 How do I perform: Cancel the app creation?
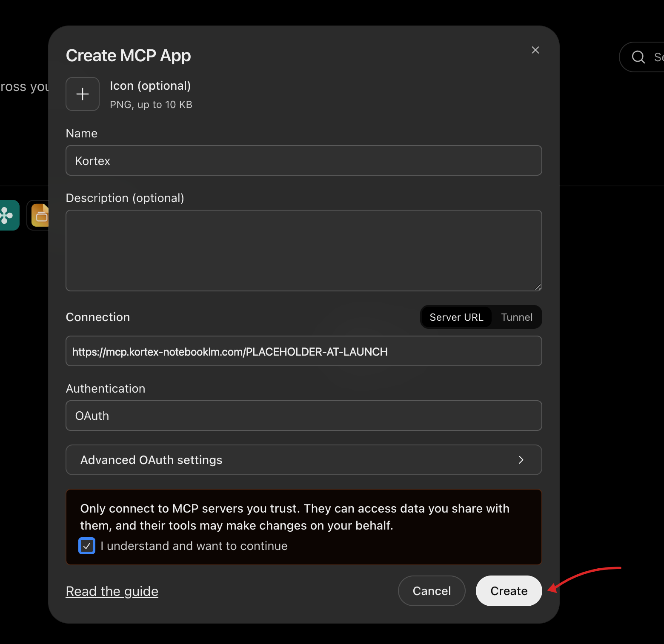tap(432, 591)
